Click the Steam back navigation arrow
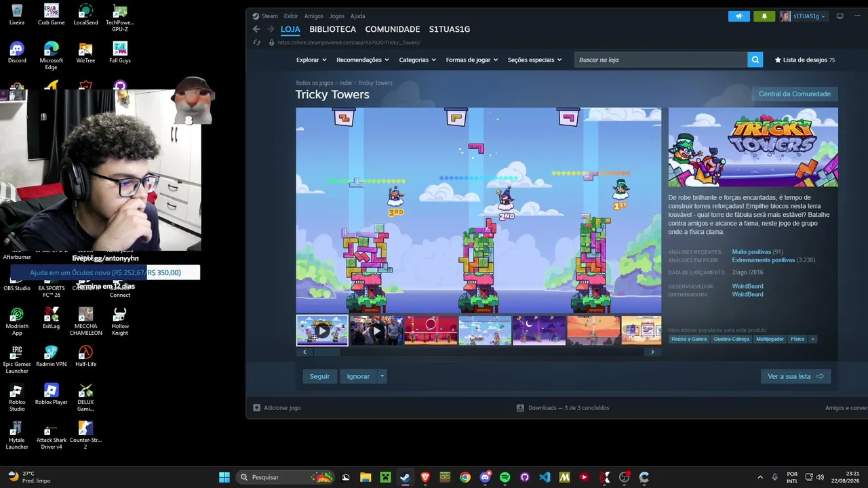Viewport: 868px width, 488px height. pos(256,29)
